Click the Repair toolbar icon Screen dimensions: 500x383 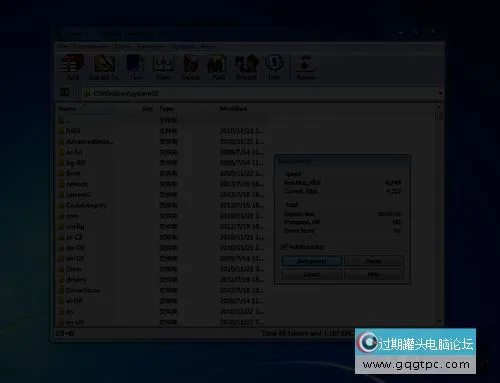(305, 67)
